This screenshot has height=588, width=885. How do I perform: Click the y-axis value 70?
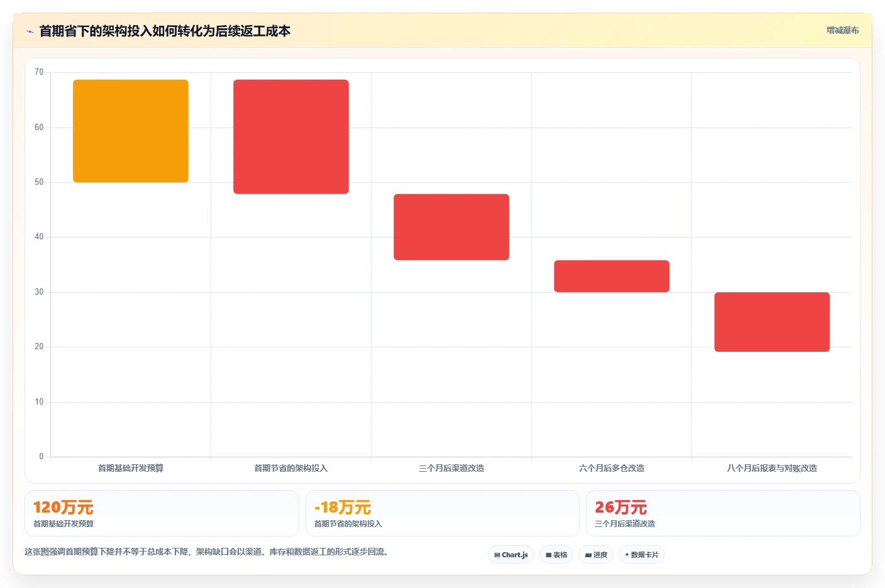pyautogui.click(x=39, y=72)
